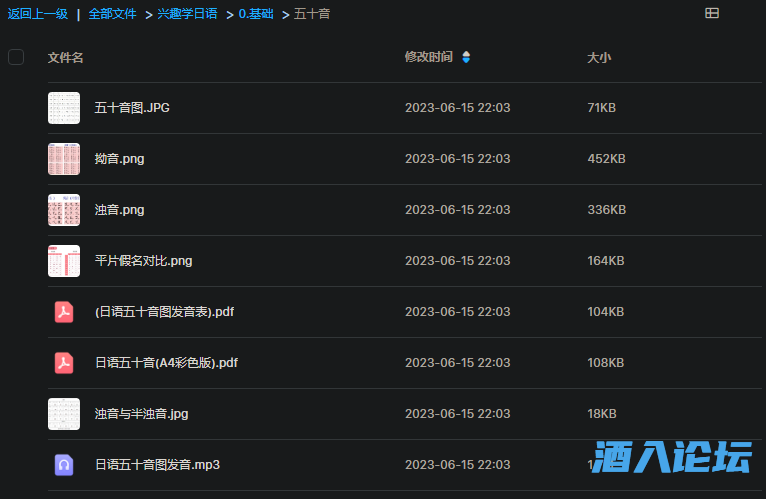Click audio icon for 日语五十音图发音.mp3

pos(64,465)
